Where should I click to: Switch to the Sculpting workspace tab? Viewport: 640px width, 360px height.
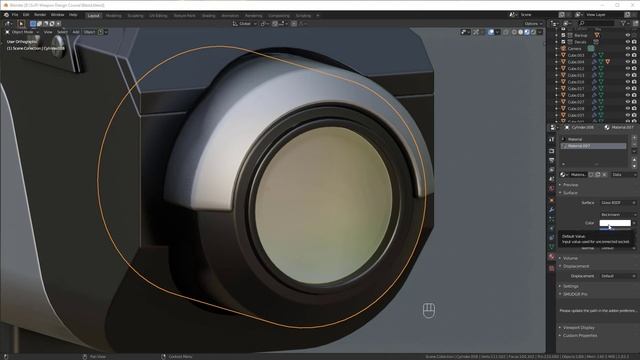click(136, 16)
